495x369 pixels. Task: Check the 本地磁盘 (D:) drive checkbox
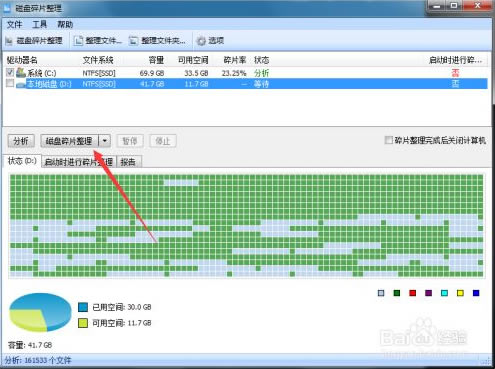[10, 83]
